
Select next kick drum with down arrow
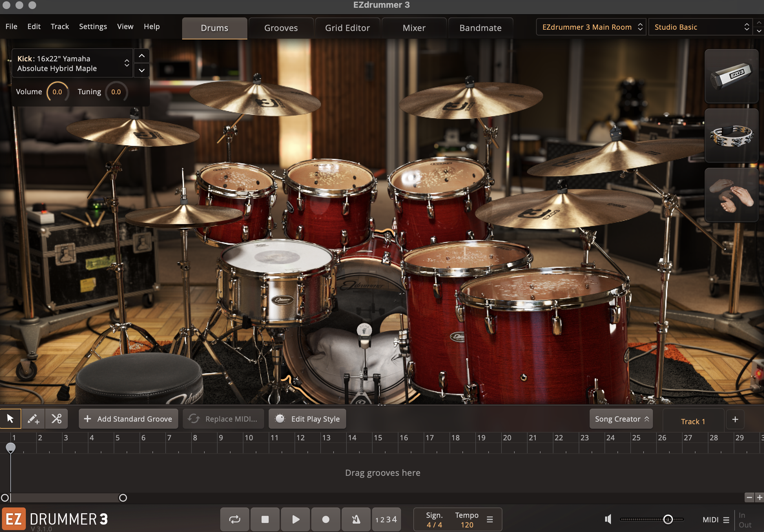coord(142,70)
